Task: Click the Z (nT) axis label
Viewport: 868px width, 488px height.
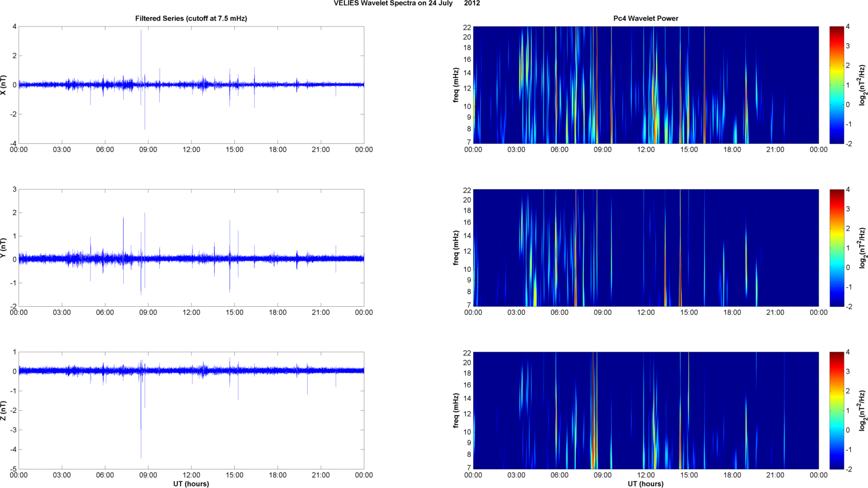Action: 4,411
